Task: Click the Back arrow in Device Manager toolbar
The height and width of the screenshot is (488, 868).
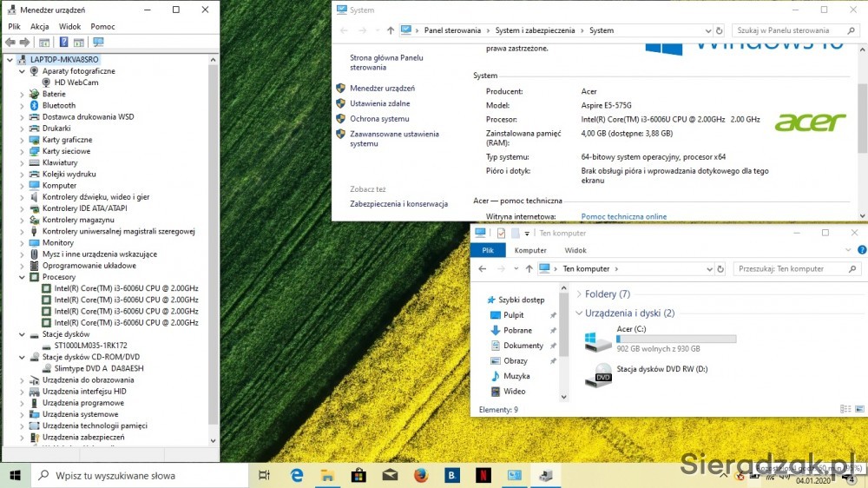Action: pyautogui.click(x=10, y=42)
